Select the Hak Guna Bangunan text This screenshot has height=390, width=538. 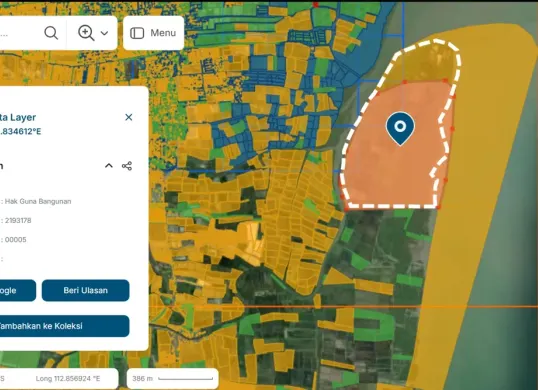[x=38, y=201]
